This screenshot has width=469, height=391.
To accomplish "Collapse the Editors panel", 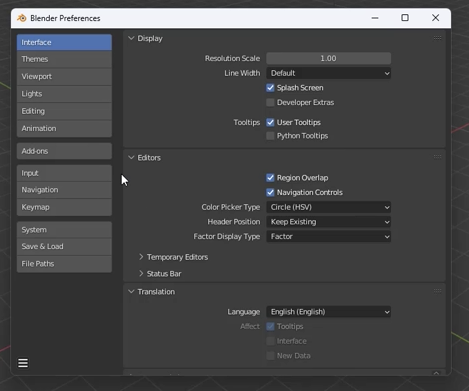I will (x=131, y=157).
